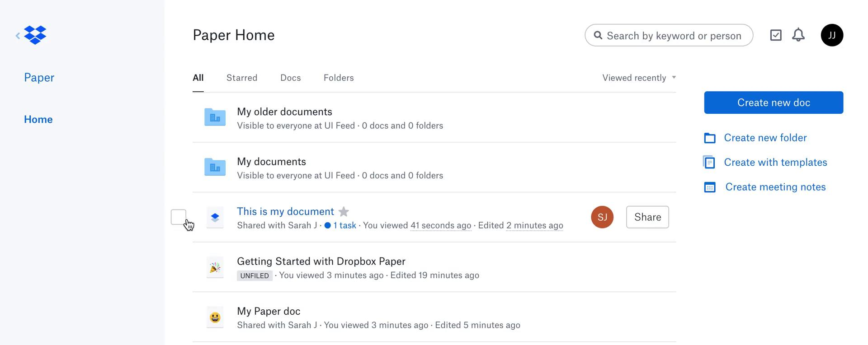Click the Dropbox logo icon
Image resolution: width=868 pixels, height=345 pixels.
coord(35,35)
